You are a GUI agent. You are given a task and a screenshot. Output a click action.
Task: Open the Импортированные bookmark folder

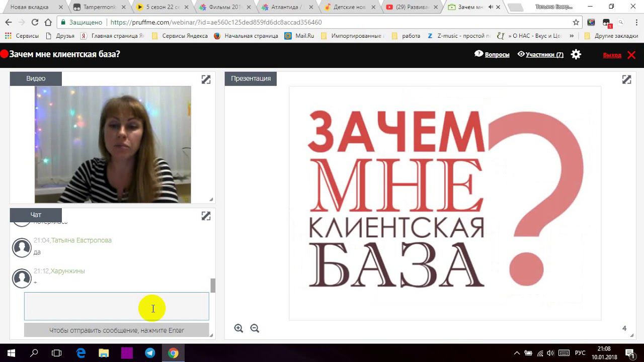[x=352, y=36]
